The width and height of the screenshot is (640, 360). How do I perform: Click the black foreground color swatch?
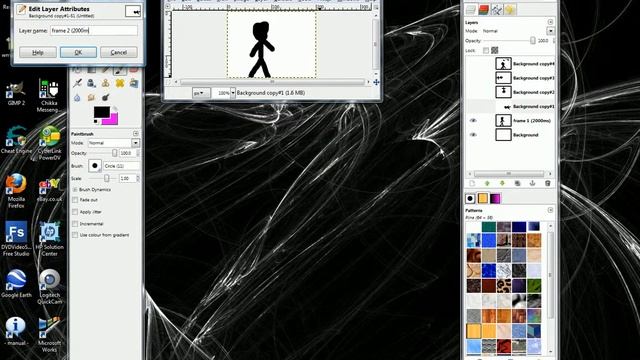click(x=102, y=112)
